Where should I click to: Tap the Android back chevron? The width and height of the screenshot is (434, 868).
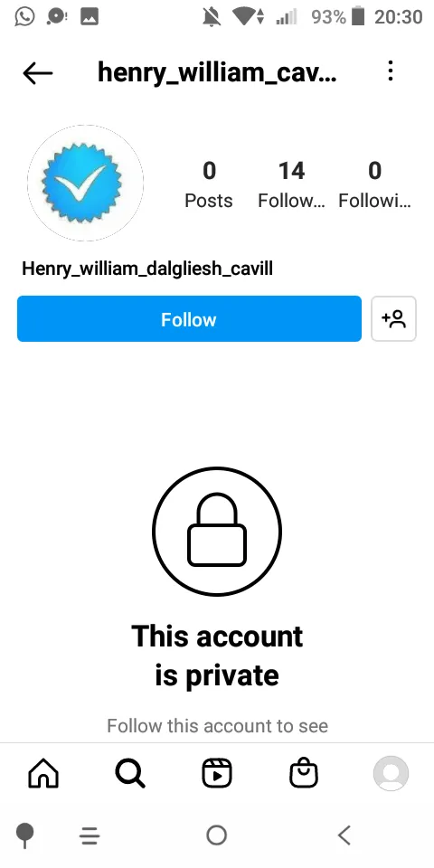(344, 835)
